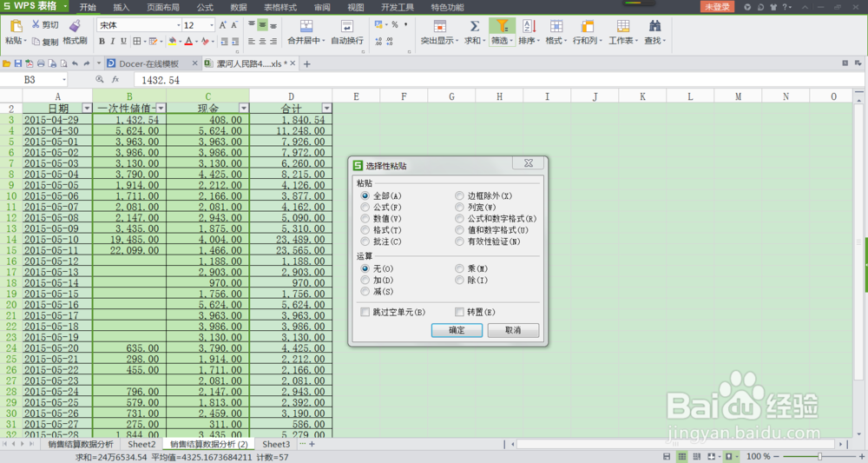This screenshot has height=463, width=868.
Task: Toggle Bold formatting
Action: [102, 42]
